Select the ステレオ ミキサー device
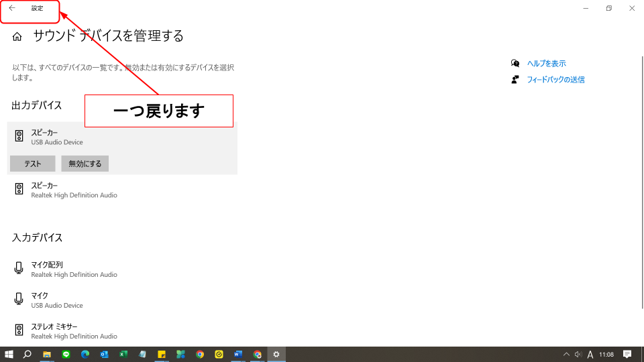Screen dimensions: 644x362 74,330
